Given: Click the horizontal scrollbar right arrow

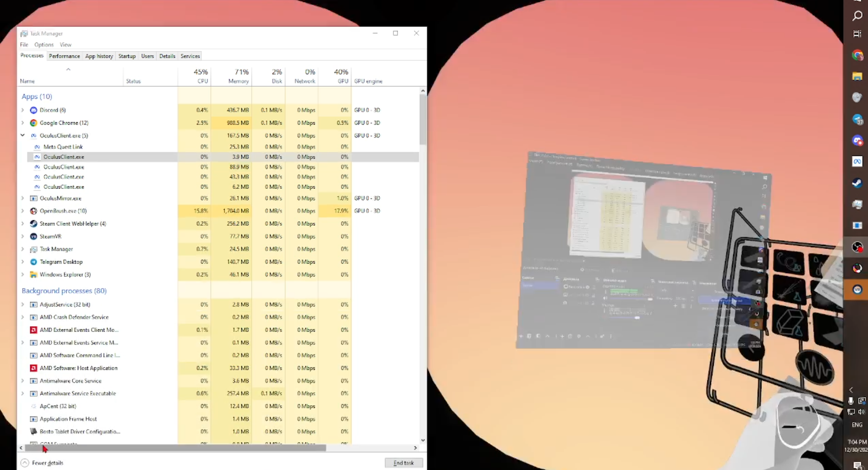Looking at the screenshot, I should click(x=415, y=448).
